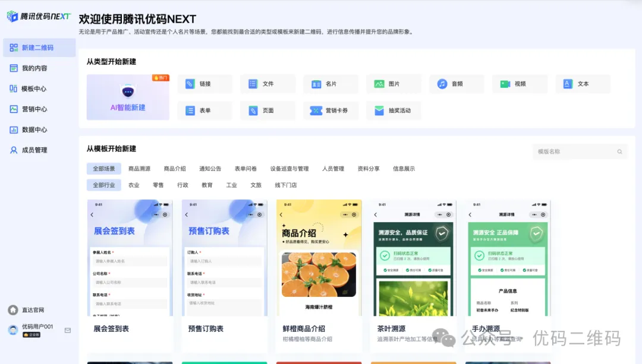Filter templates by 表单问卷
642x364 pixels.
coord(246,169)
